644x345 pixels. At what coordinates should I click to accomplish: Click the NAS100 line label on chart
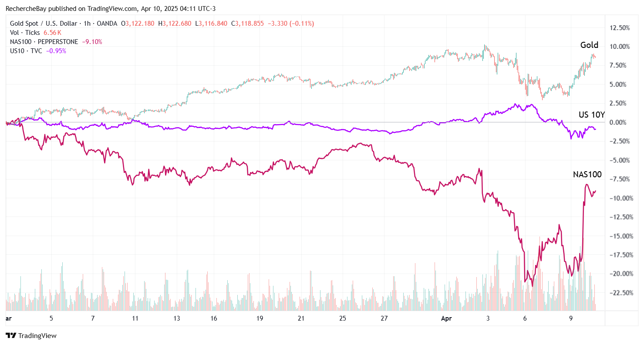coord(587,175)
